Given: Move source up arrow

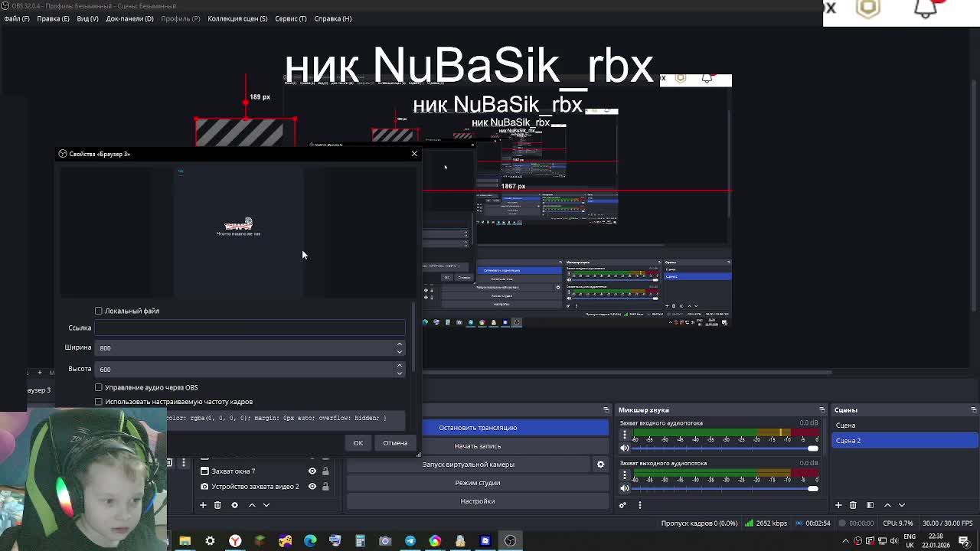Looking at the screenshot, I should point(252,505).
